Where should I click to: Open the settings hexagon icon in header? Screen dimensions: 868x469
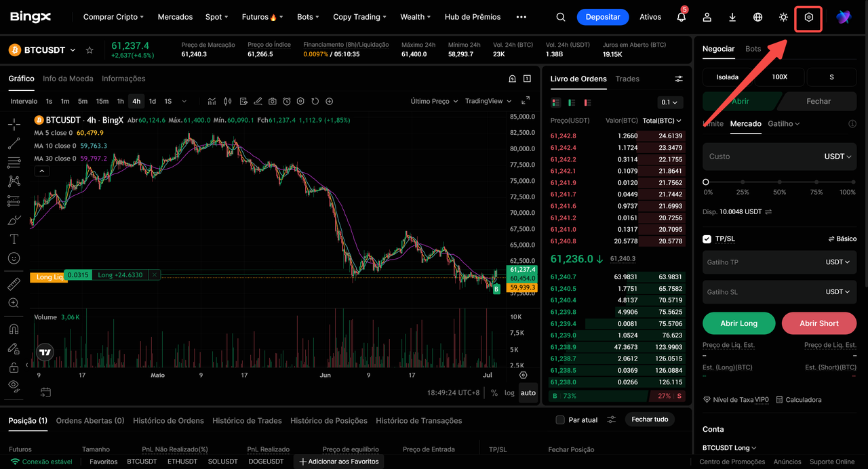(x=808, y=17)
